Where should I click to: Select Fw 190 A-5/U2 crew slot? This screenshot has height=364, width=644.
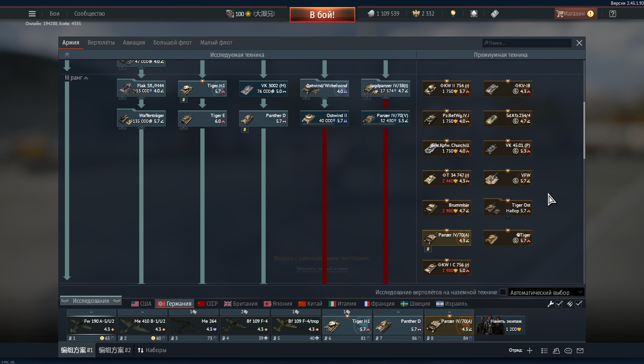[x=91, y=325]
